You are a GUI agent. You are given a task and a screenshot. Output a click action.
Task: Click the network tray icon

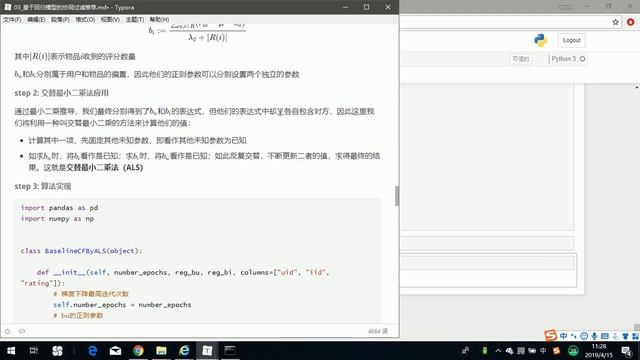coord(521,351)
